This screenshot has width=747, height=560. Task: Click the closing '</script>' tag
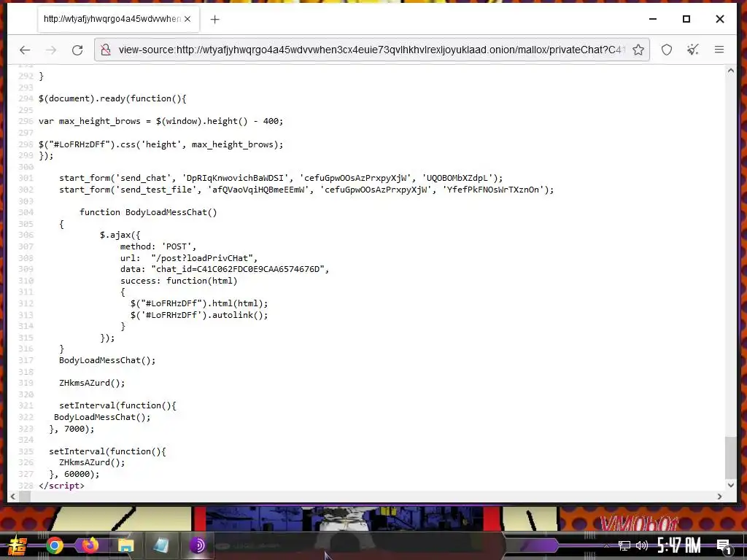61,486
